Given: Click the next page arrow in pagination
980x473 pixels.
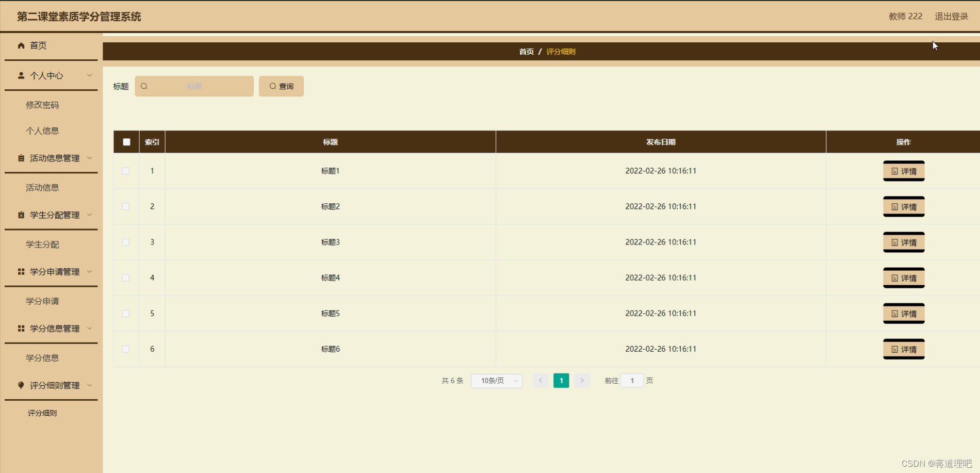Looking at the screenshot, I should point(582,381).
